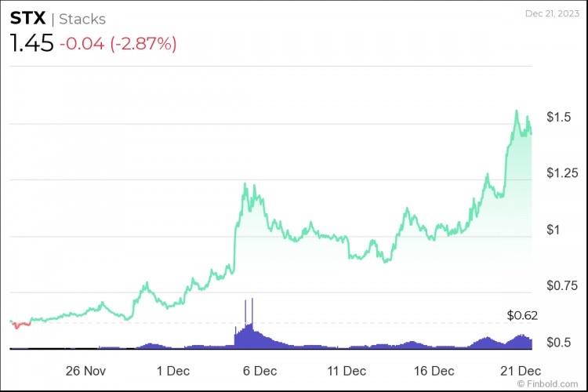
Task: Click the $1.25 price axis label
Action: pos(557,172)
